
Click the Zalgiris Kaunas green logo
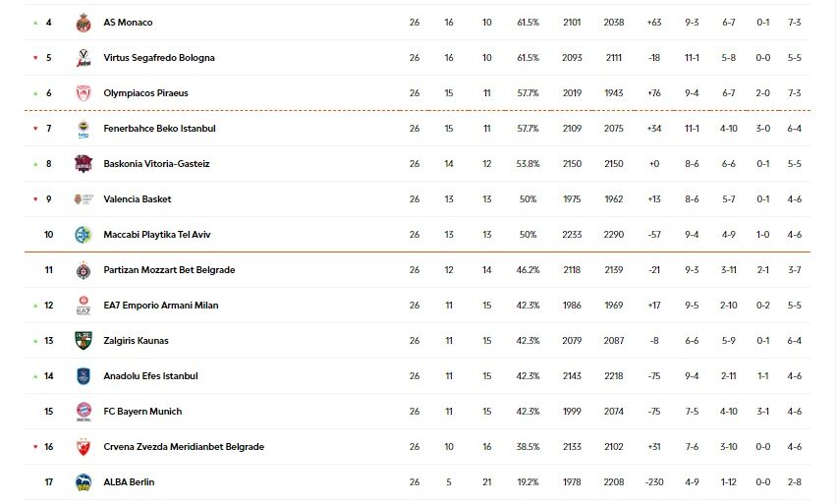click(84, 341)
